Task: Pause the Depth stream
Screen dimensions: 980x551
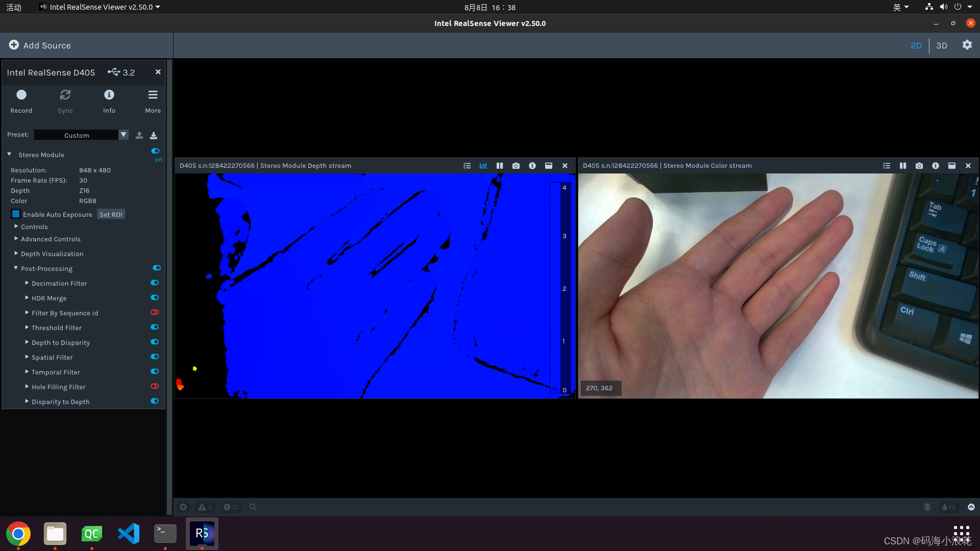Action: (500, 166)
